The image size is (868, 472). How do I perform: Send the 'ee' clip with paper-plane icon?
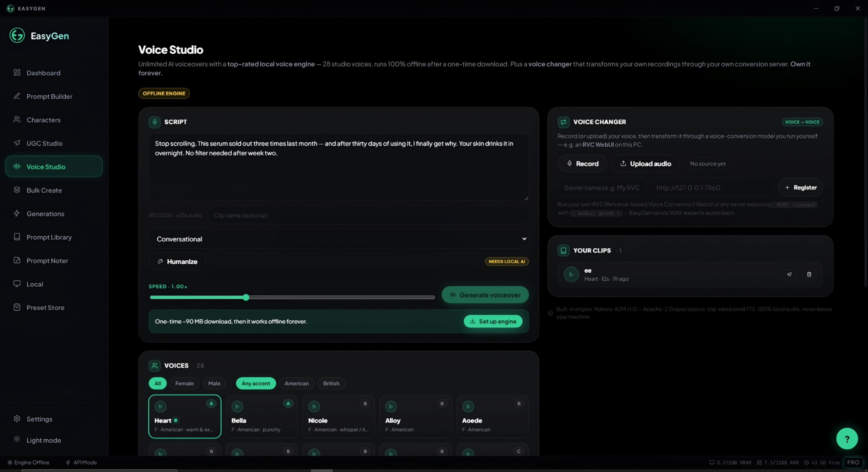789,274
